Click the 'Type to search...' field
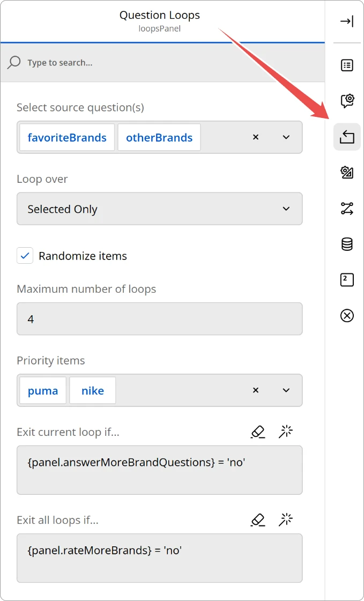This screenshot has height=601, width=364. tap(161, 63)
